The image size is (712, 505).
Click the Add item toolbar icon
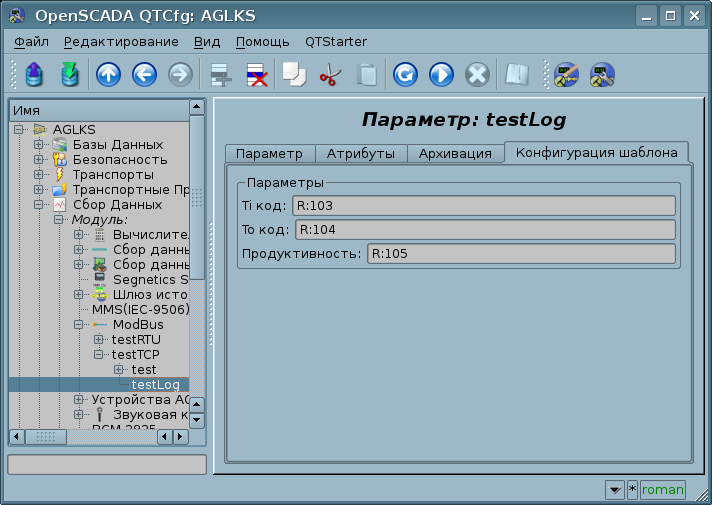coord(220,75)
